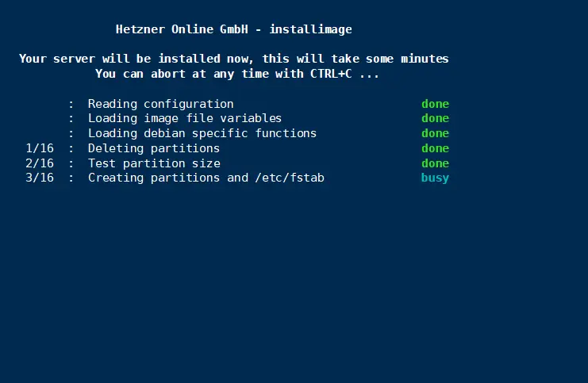Click the done status for Deleting partitions

pyautogui.click(x=435, y=148)
